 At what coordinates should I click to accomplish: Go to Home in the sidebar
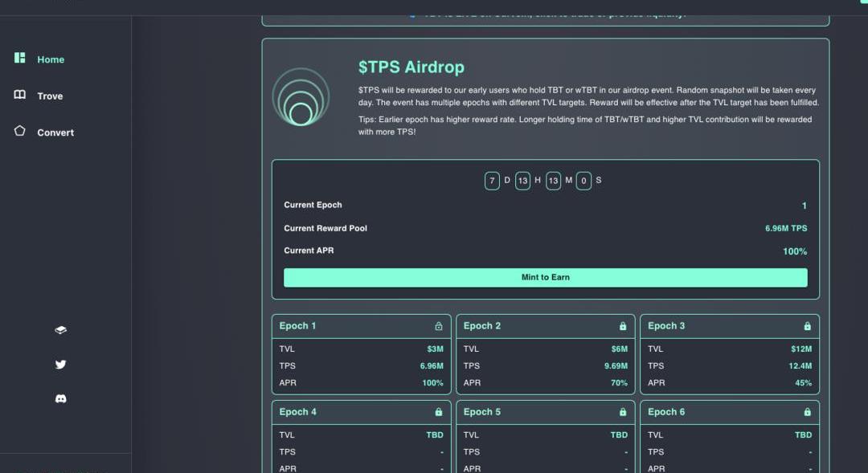point(50,59)
